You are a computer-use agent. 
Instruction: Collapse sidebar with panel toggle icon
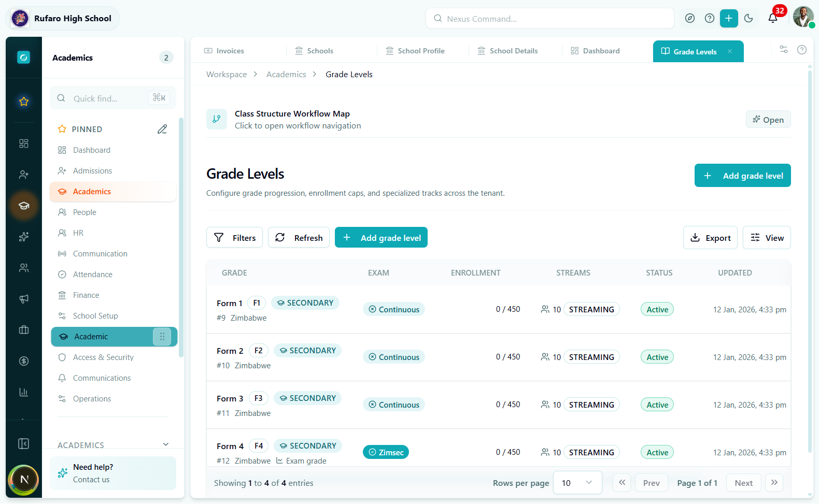click(x=24, y=444)
